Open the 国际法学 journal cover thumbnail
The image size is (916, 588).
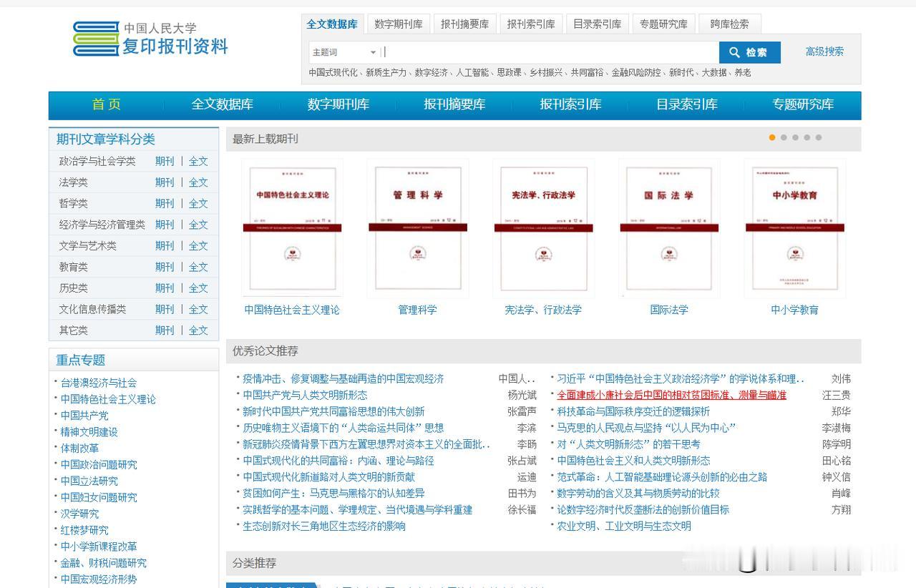669,228
